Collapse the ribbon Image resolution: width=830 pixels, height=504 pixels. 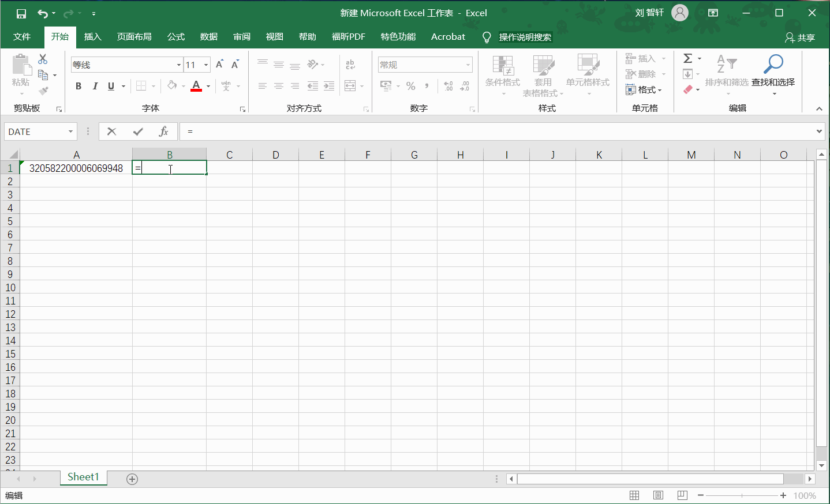tap(819, 108)
